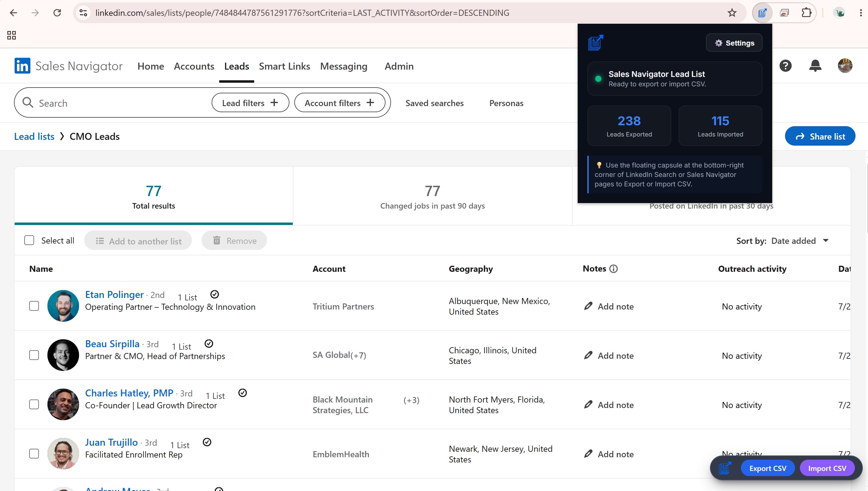Open the Admin menu item
The image size is (868, 491).
tap(399, 66)
